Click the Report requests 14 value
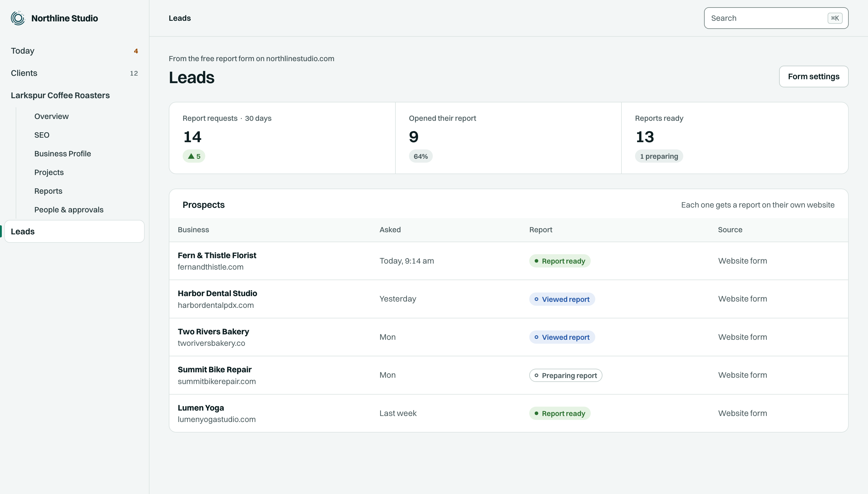 click(x=193, y=137)
